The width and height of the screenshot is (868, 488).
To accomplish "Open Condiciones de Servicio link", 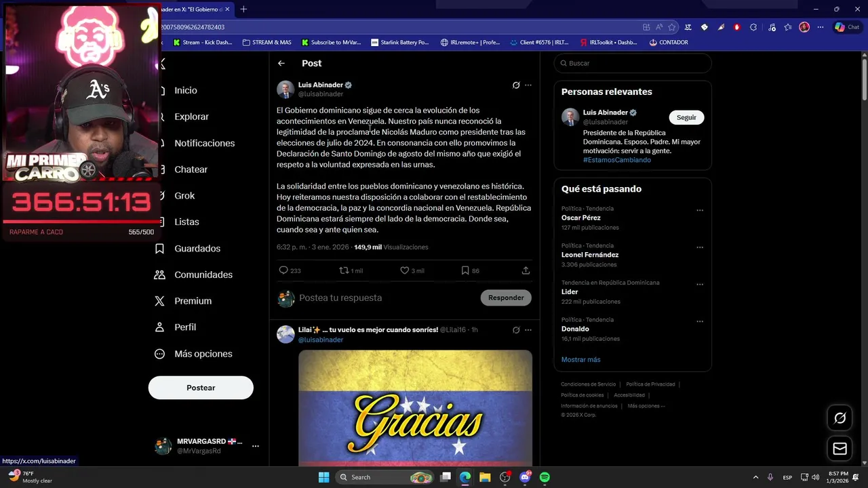I will tap(588, 384).
